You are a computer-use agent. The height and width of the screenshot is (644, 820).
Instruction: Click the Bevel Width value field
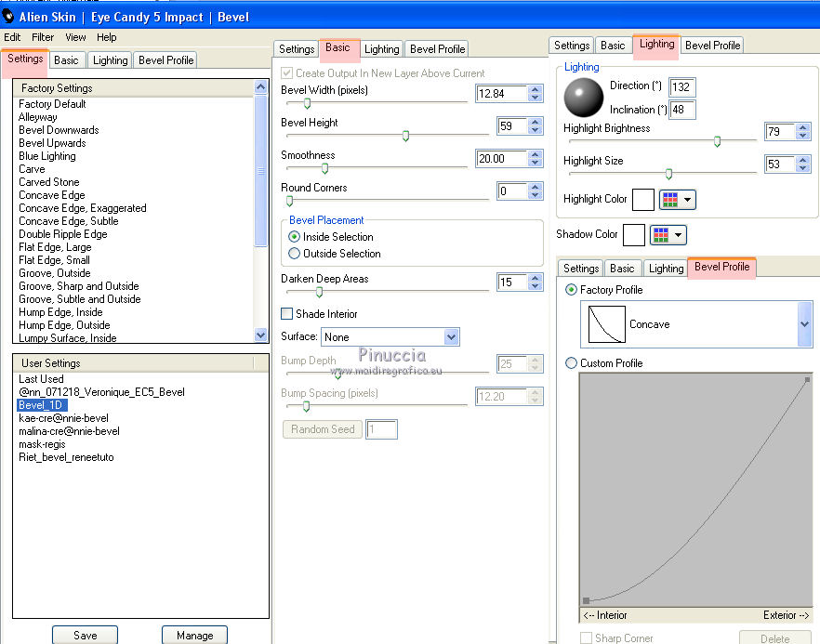[x=501, y=94]
